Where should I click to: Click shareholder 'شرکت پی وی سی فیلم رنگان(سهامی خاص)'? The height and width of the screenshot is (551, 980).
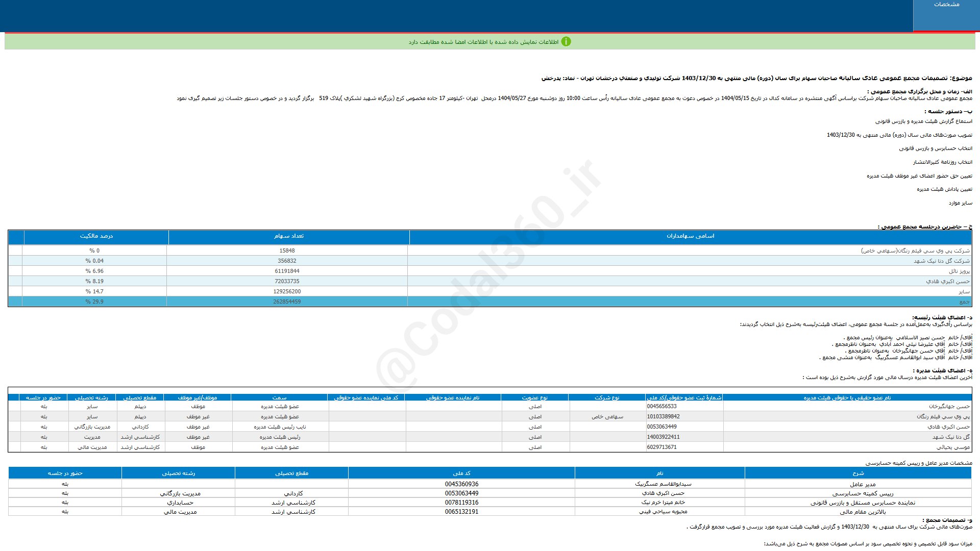click(x=915, y=251)
